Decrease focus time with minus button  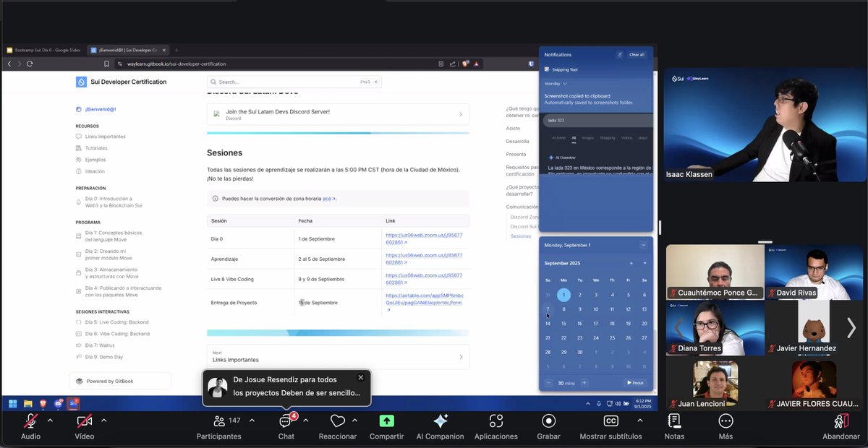click(548, 383)
